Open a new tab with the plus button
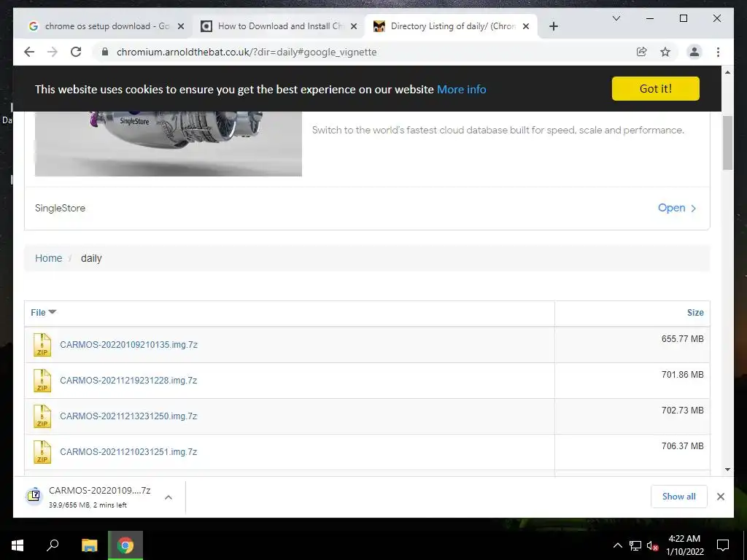 pyautogui.click(x=553, y=27)
